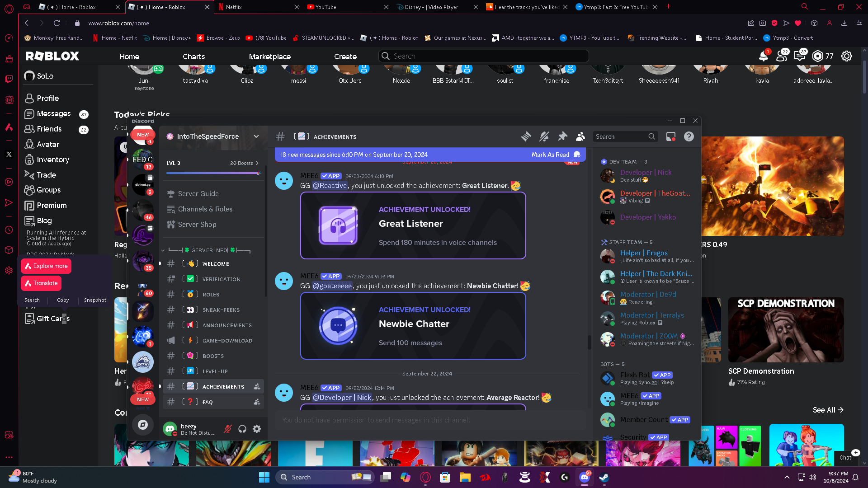Open Discord threads icon in header
The width and height of the screenshot is (868, 488).
[x=526, y=136]
